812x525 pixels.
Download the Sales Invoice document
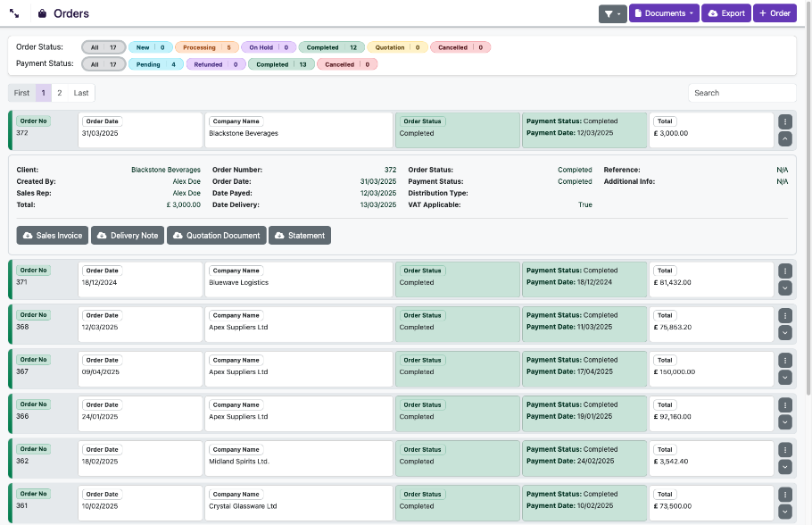[52, 236]
